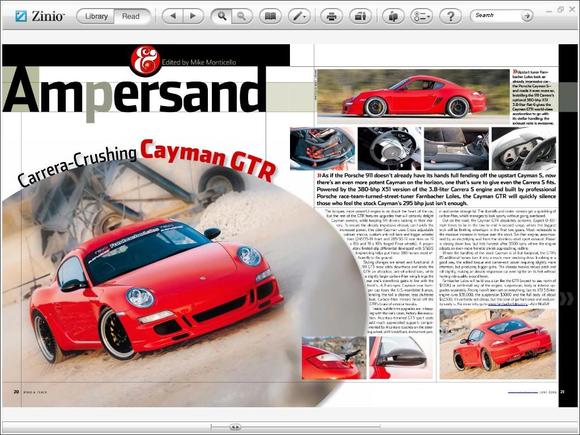
Task: Click the thumbs-up icon in the toolbar
Action: (x=393, y=16)
